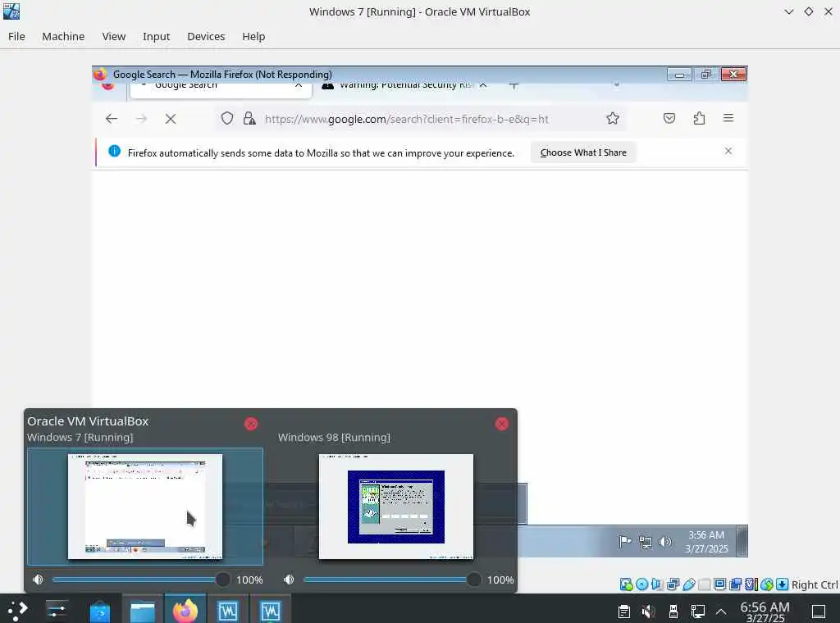Open the clipboard tray icon
Screen dimensions: 840x623
(x=623, y=611)
